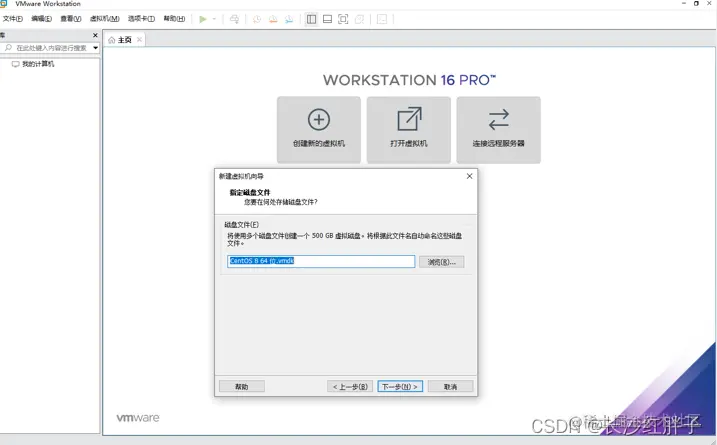Click the home icon on 主页 tab
The height and width of the screenshot is (445, 717).
coord(112,40)
